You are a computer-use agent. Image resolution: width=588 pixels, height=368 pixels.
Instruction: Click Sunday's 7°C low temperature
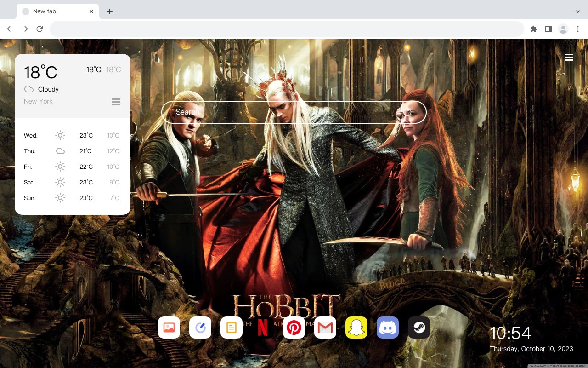pos(114,198)
